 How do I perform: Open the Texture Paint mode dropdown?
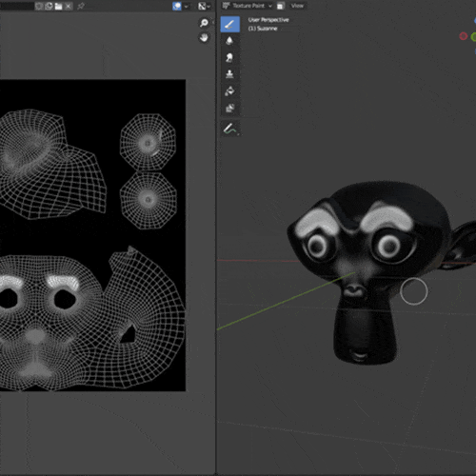pos(248,6)
